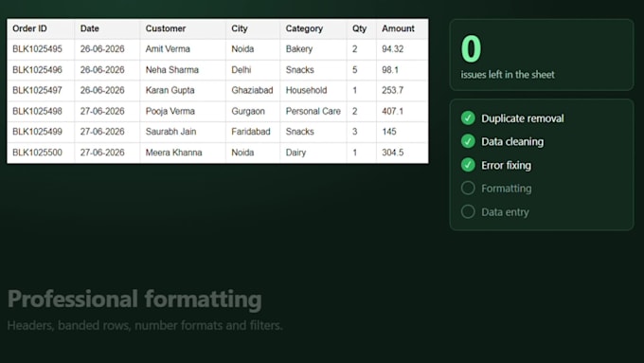Screen dimensions: 644x363
Task: Select the Formatting checklist label
Action: point(507,189)
